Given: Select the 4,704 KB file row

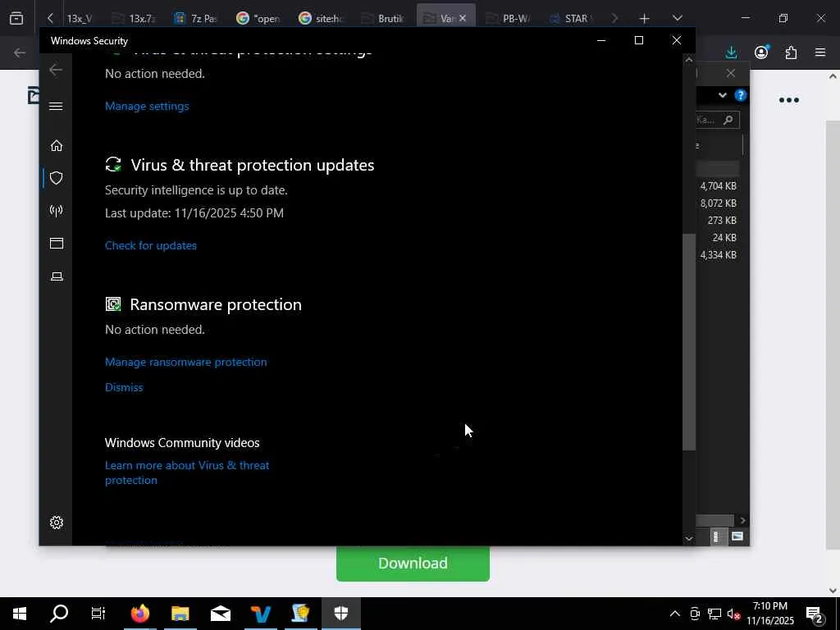Looking at the screenshot, I should [x=719, y=186].
